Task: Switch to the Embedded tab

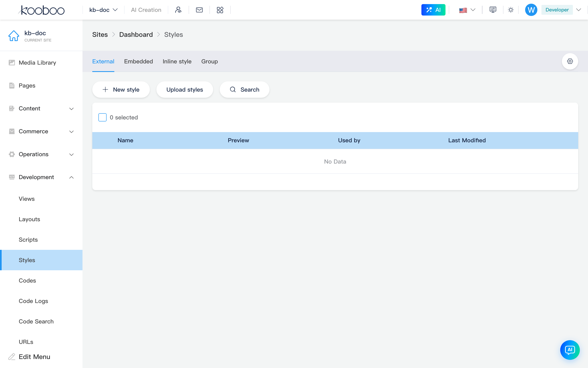Action: tap(138, 61)
